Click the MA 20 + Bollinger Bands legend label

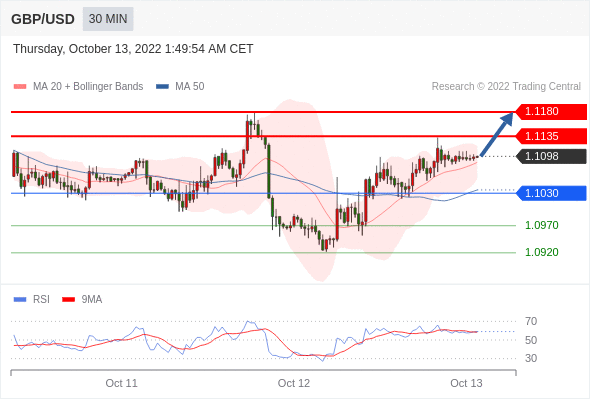tap(88, 87)
